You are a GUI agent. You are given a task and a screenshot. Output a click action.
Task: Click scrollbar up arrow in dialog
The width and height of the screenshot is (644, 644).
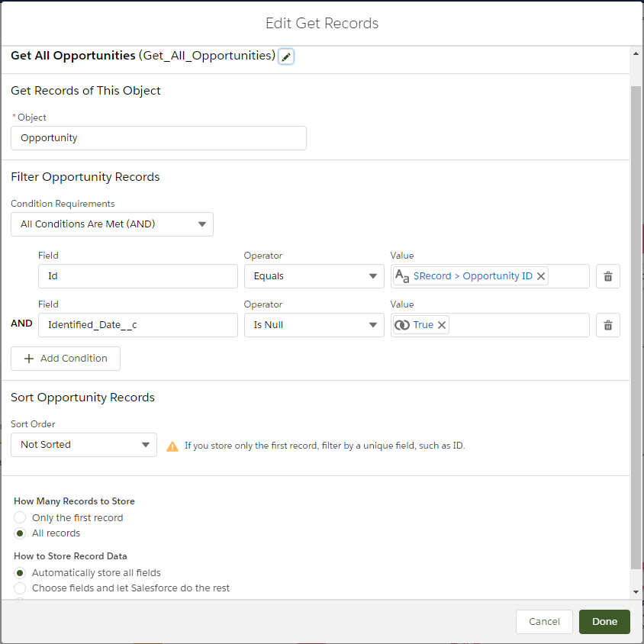coord(636,53)
